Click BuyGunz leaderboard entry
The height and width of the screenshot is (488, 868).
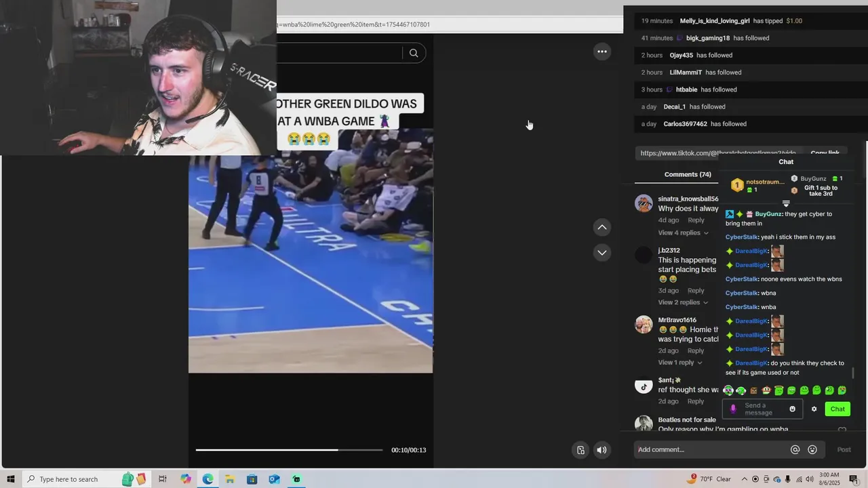[816, 179]
